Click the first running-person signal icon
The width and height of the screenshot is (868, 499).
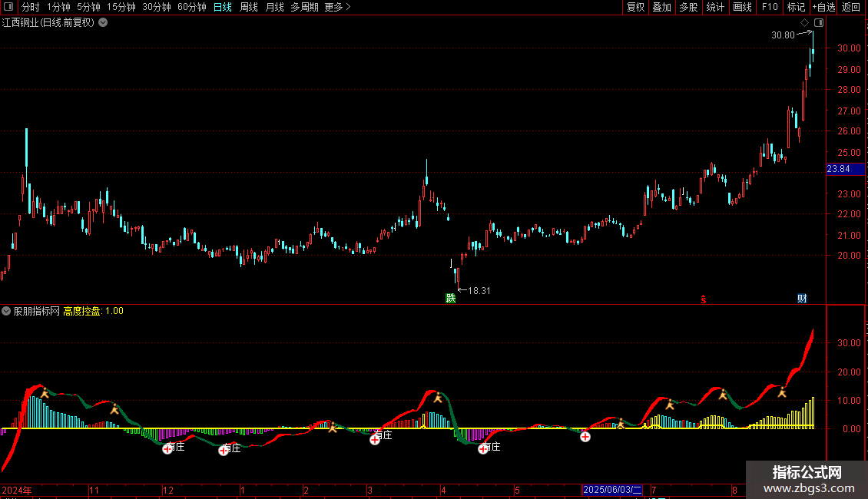point(45,393)
